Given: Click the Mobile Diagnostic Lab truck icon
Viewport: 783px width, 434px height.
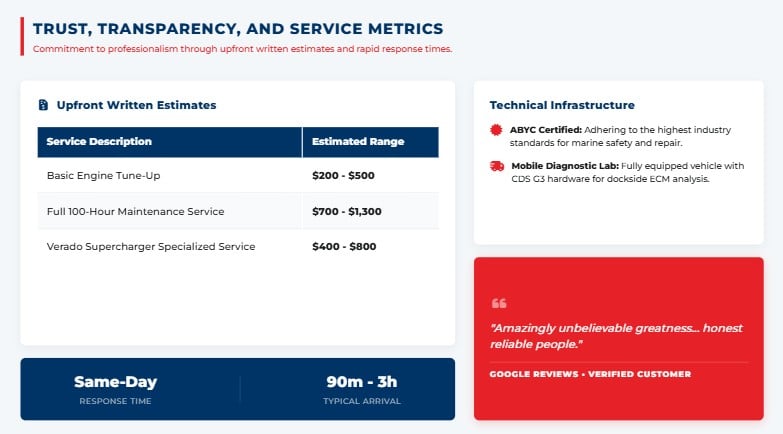Looking at the screenshot, I should [497, 166].
